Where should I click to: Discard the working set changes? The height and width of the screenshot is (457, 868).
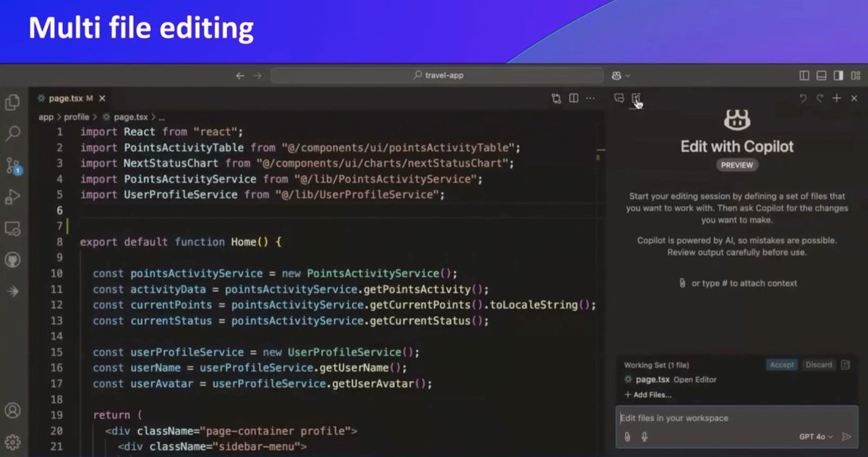point(819,365)
